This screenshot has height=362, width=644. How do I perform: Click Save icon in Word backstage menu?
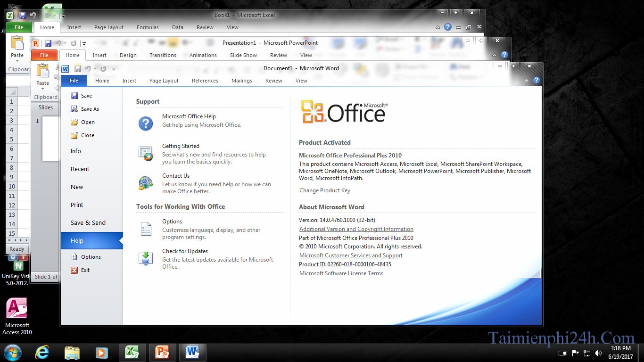74,96
